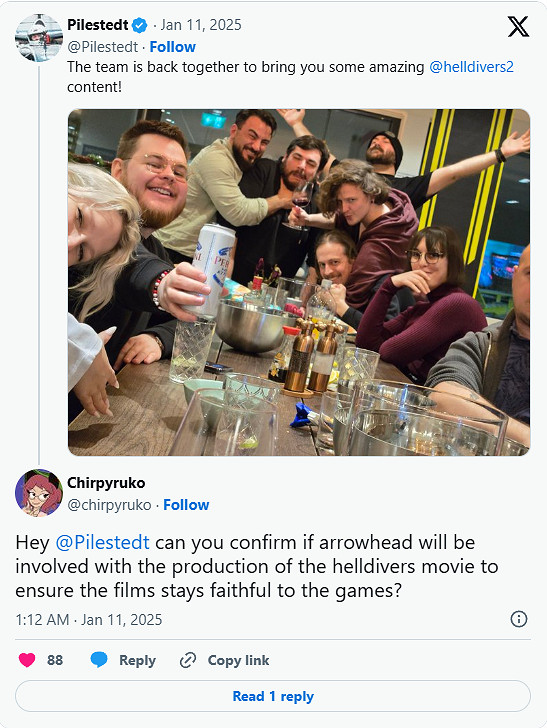Click the Copy link text
547x728 pixels.
coord(238,660)
